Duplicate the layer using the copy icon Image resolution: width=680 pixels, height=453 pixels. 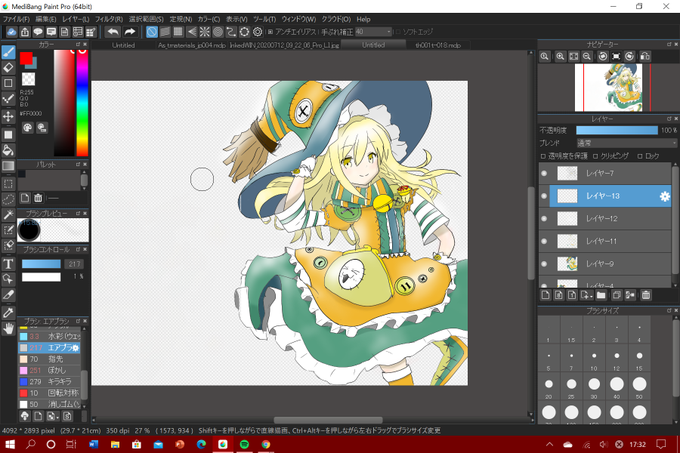[616, 295]
